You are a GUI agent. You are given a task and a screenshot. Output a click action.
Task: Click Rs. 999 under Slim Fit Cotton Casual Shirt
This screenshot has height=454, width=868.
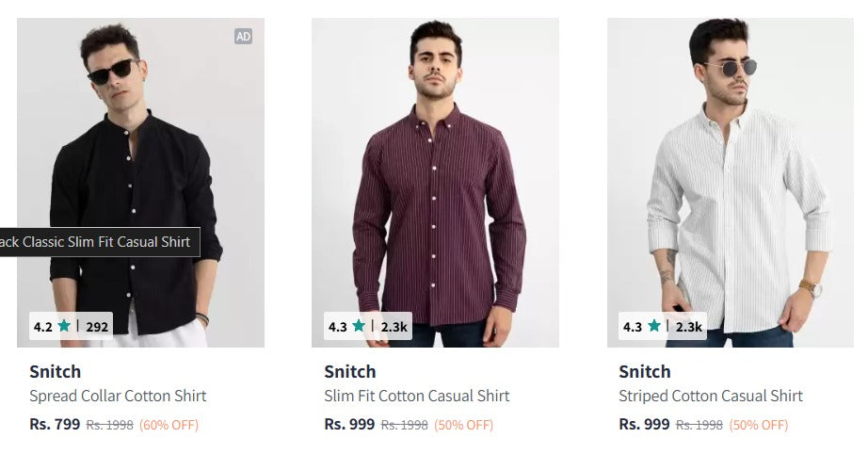coord(349,425)
